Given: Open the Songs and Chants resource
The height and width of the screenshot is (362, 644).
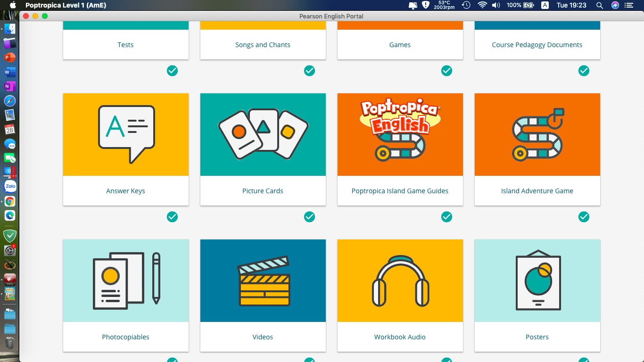Looking at the screenshot, I should point(263,45).
